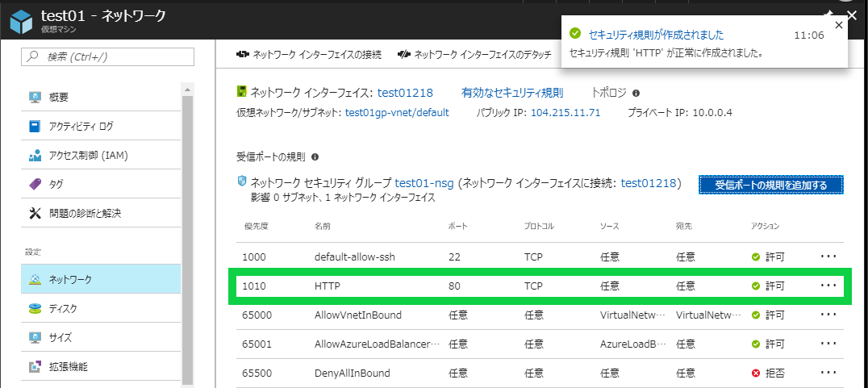Dismiss the notification with its X

(839, 25)
